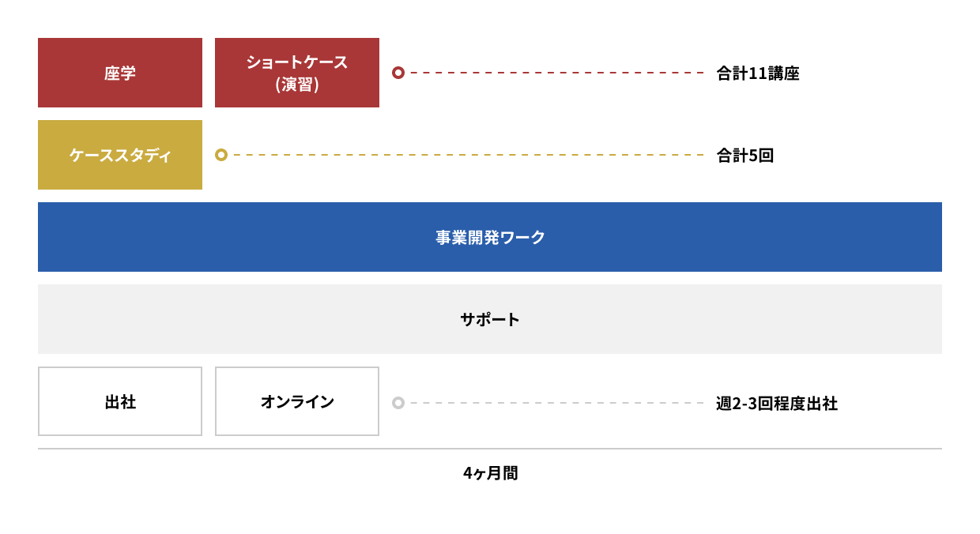Click the 合計11講座 label

coord(758,73)
